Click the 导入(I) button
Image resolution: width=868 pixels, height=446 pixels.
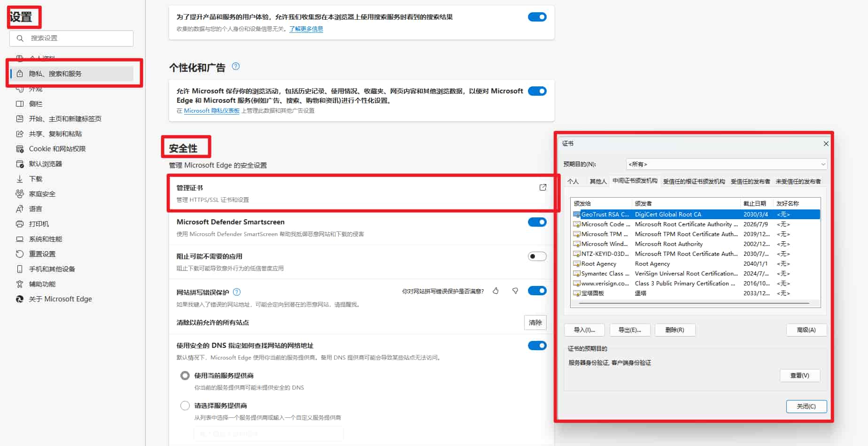584,330
